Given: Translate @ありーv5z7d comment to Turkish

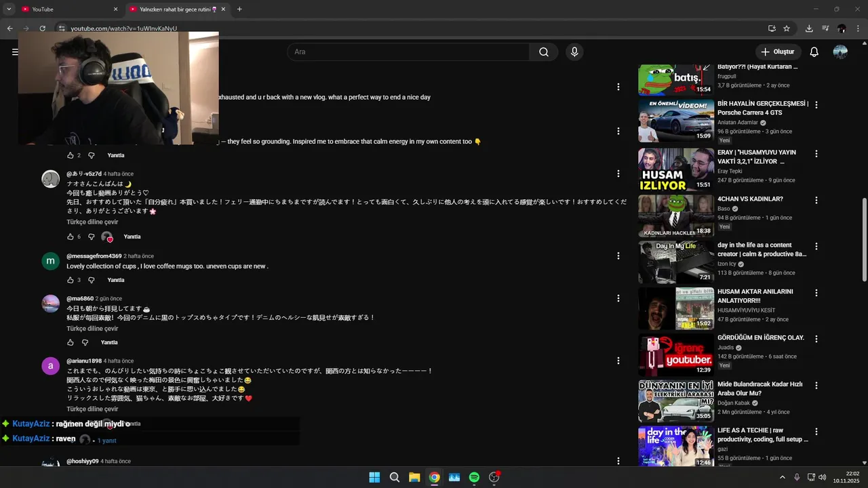Looking at the screenshot, I should pyautogui.click(x=92, y=222).
